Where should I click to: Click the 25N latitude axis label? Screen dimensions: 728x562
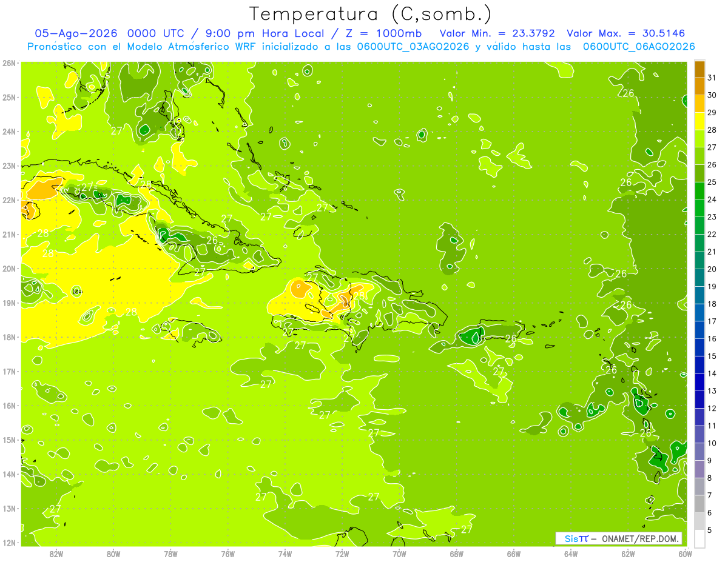click(8, 98)
